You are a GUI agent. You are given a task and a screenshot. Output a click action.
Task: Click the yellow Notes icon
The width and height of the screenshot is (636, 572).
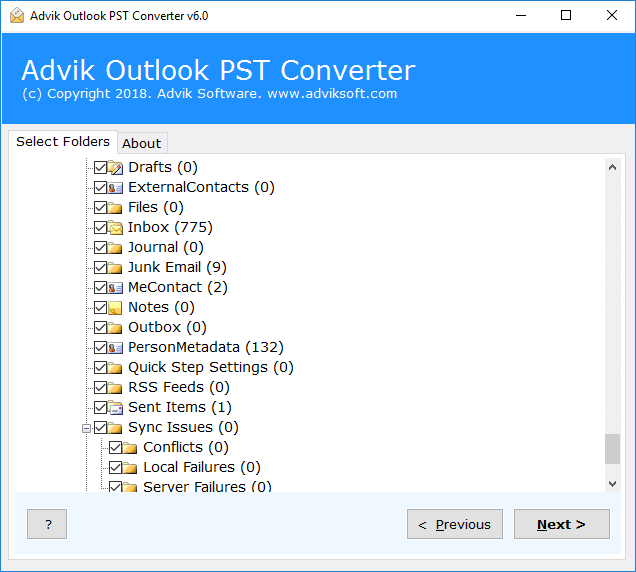pos(115,308)
